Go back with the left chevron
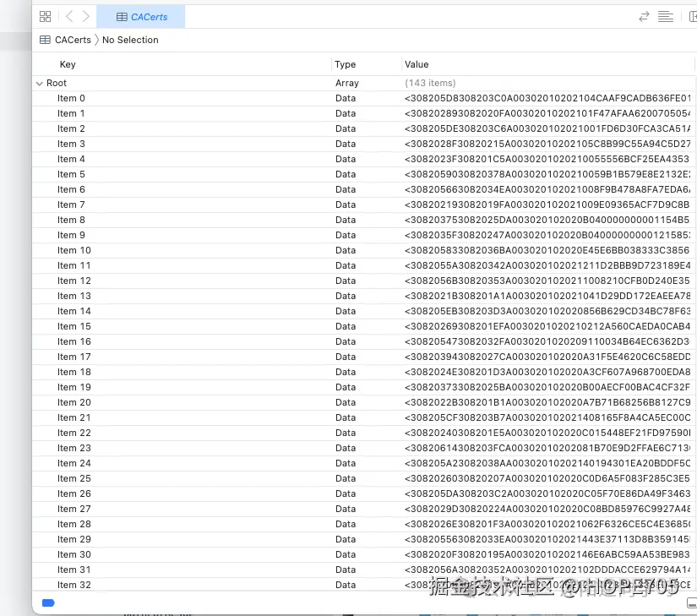The height and width of the screenshot is (616, 697). (69, 17)
